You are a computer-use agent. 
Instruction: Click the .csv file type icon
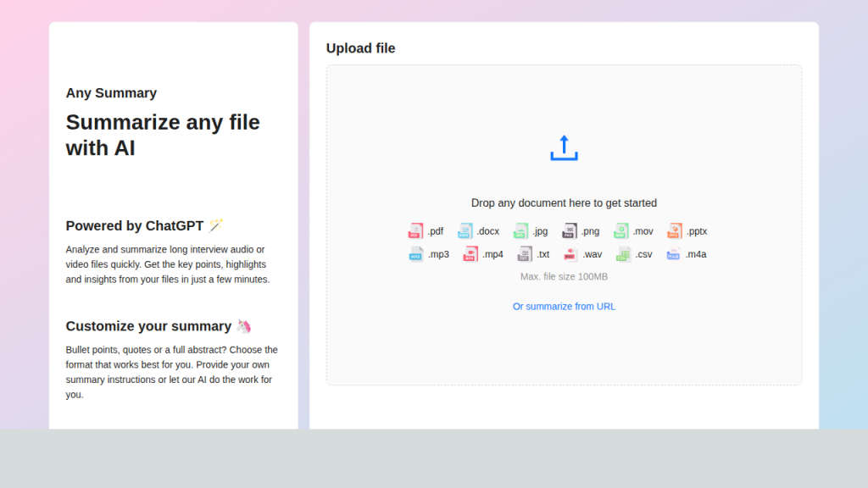coord(624,254)
